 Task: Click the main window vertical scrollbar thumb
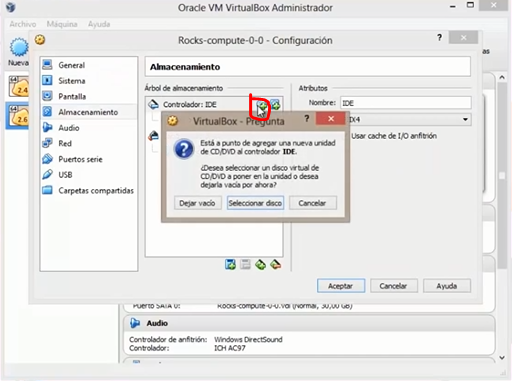(502, 175)
